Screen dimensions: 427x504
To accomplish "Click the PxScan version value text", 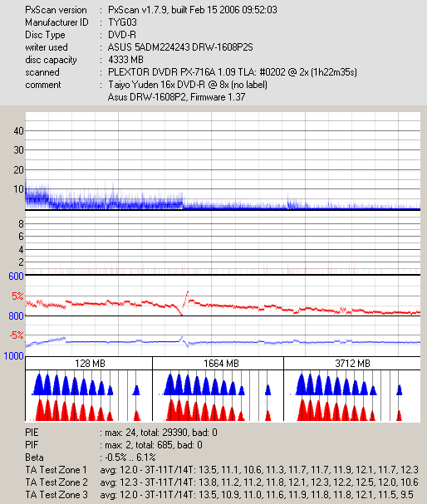I will (x=192, y=10).
